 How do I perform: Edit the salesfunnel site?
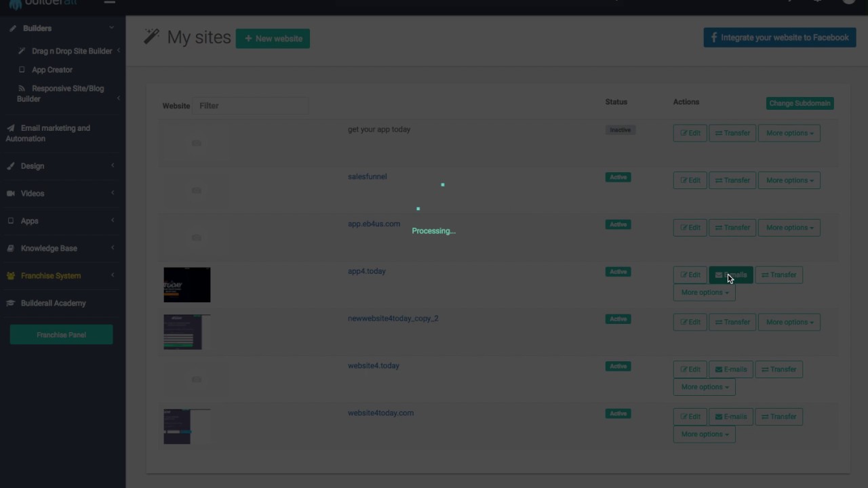(690, 180)
